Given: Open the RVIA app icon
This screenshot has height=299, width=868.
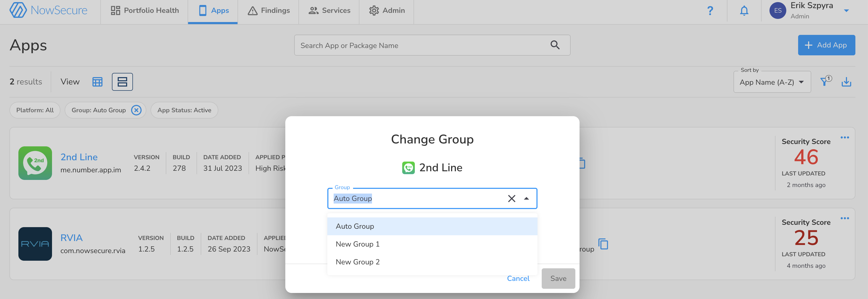Looking at the screenshot, I should (x=35, y=244).
